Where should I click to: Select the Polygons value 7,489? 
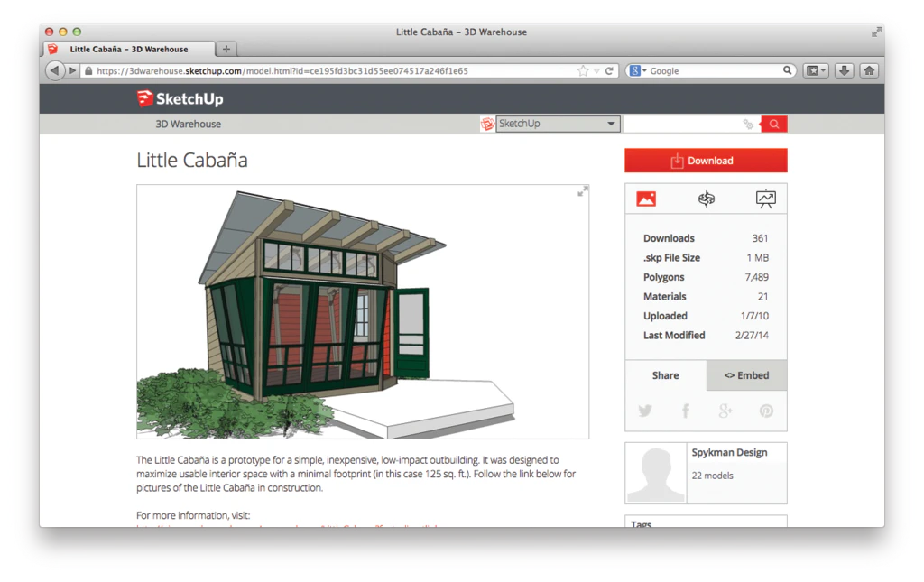[757, 277]
